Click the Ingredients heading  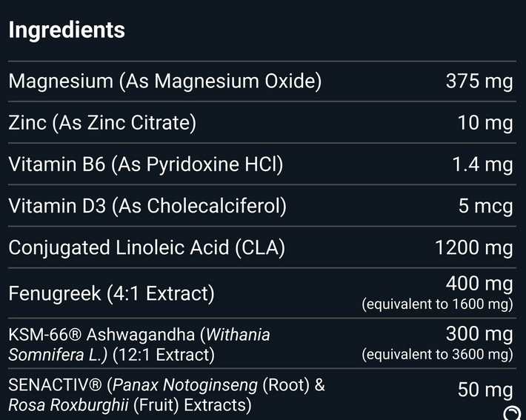[x=67, y=30]
